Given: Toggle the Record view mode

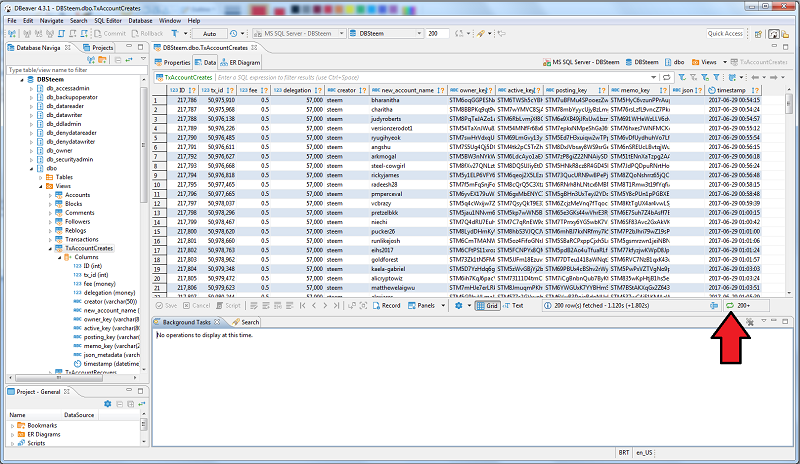Looking at the screenshot, I should [x=387, y=306].
